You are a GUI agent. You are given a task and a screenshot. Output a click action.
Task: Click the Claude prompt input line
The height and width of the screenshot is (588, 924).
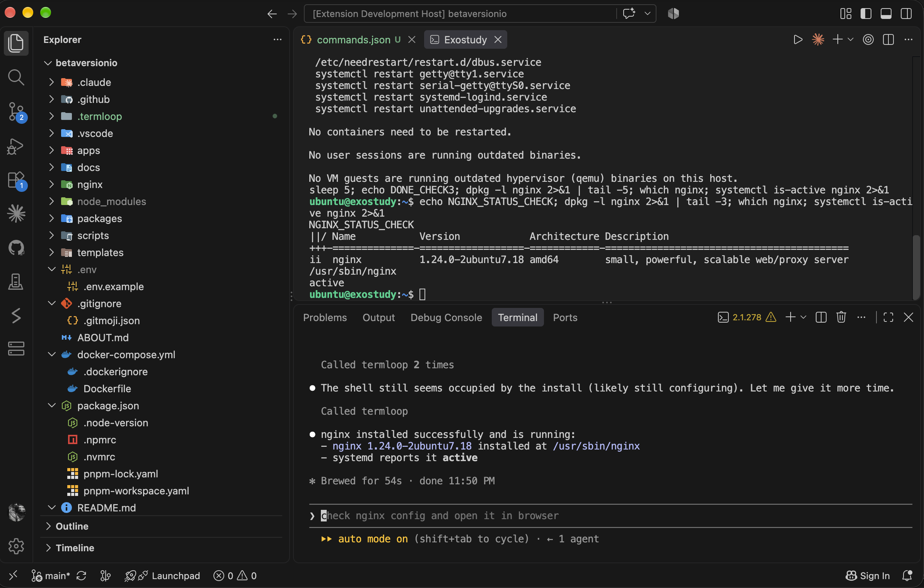610,516
